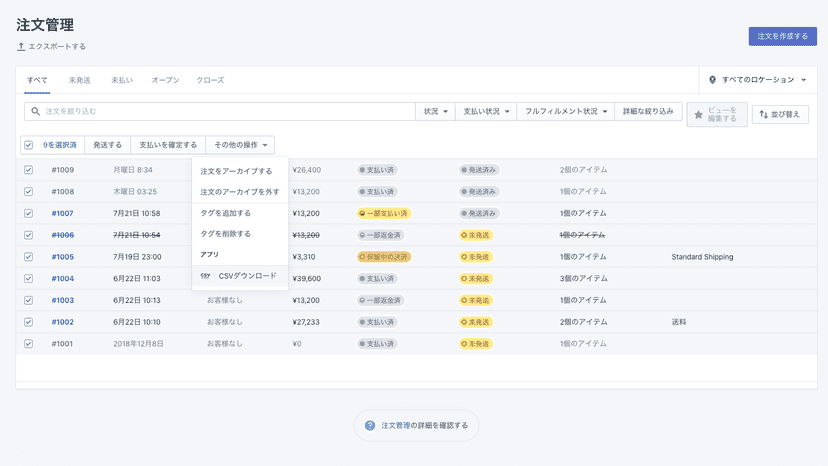
Task: Click the 注文を作成する button
Action: [783, 36]
